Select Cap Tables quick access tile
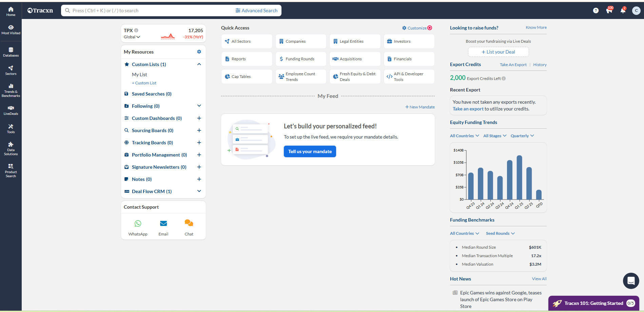The width and height of the screenshot is (644, 312). coord(247,77)
